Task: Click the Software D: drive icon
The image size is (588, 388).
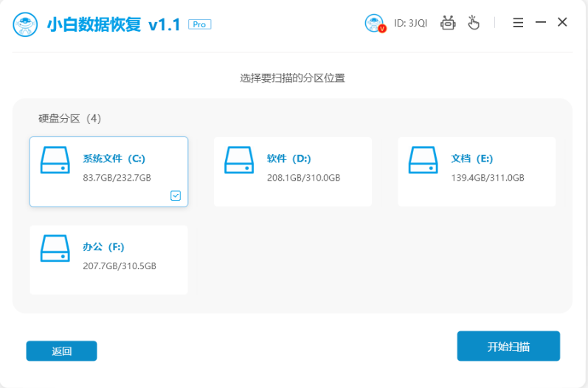Action: (x=240, y=160)
